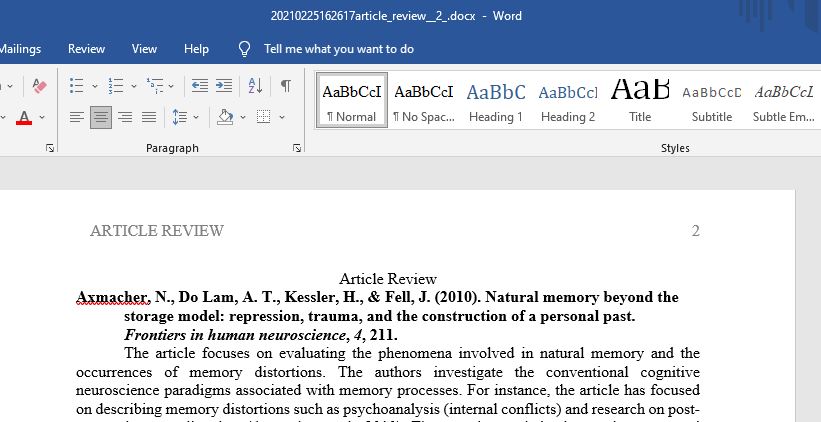The height and width of the screenshot is (422, 821).
Task: Click the Font Color red A icon
Action: (x=24, y=117)
